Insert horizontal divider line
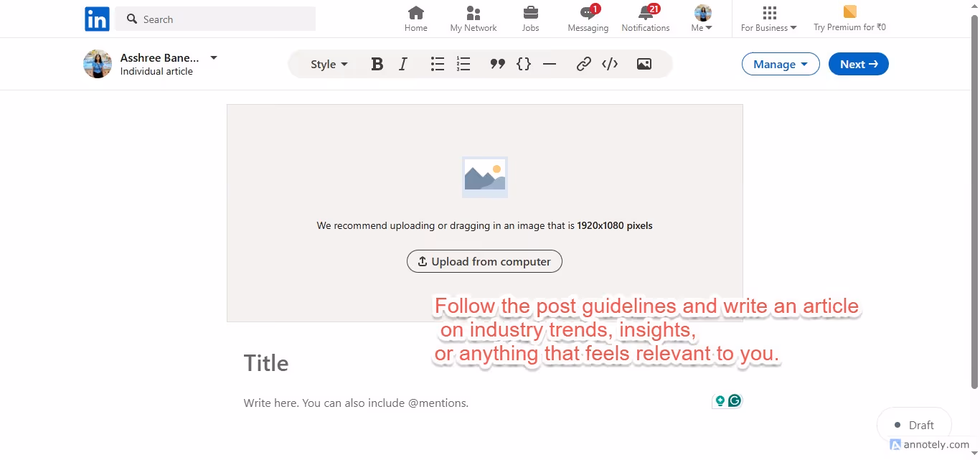This screenshot has width=980, height=460. [x=550, y=64]
